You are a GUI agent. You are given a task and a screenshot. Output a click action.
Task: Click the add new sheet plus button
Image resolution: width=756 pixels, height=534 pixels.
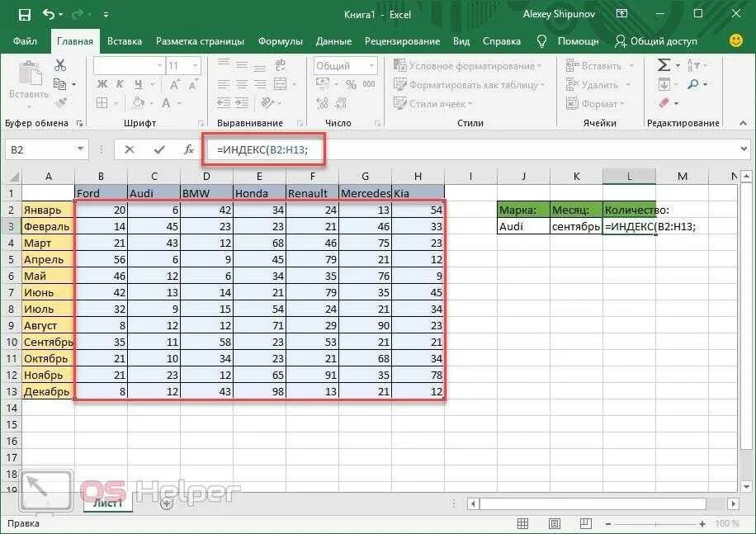[x=167, y=503]
